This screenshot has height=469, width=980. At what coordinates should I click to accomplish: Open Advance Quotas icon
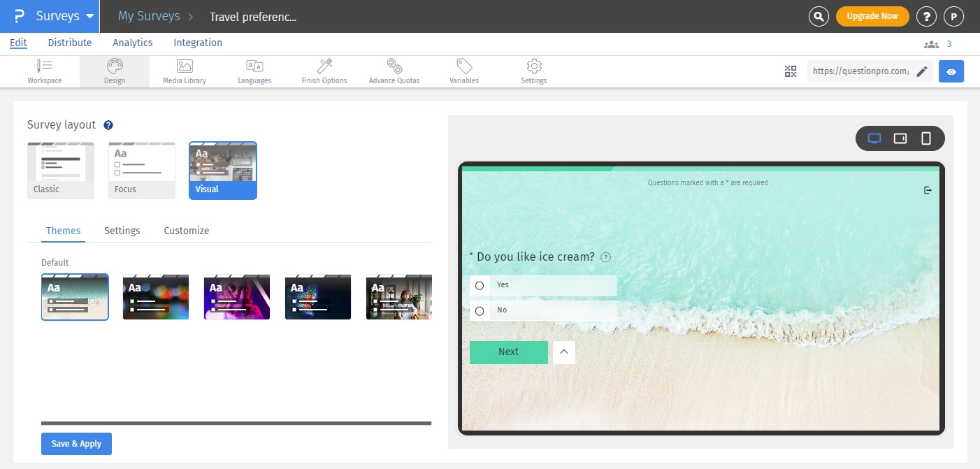pyautogui.click(x=394, y=71)
